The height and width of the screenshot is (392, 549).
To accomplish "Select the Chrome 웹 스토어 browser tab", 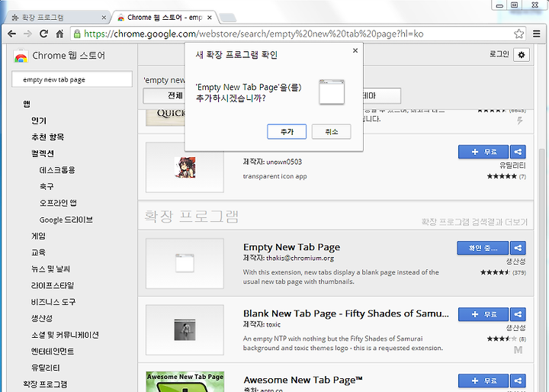I will tap(165, 18).
